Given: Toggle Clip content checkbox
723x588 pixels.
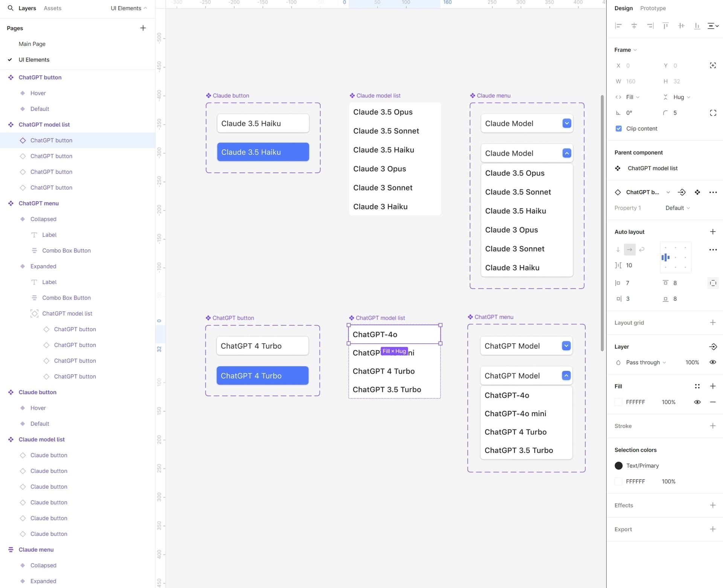Looking at the screenshot, I should (x=618, y=129).
